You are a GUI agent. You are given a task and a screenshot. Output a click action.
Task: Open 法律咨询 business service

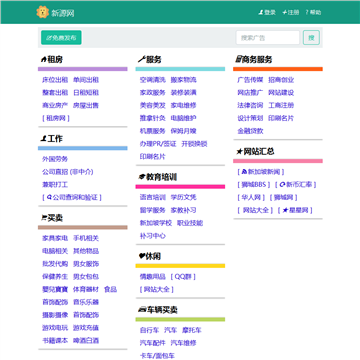(250, 106)
